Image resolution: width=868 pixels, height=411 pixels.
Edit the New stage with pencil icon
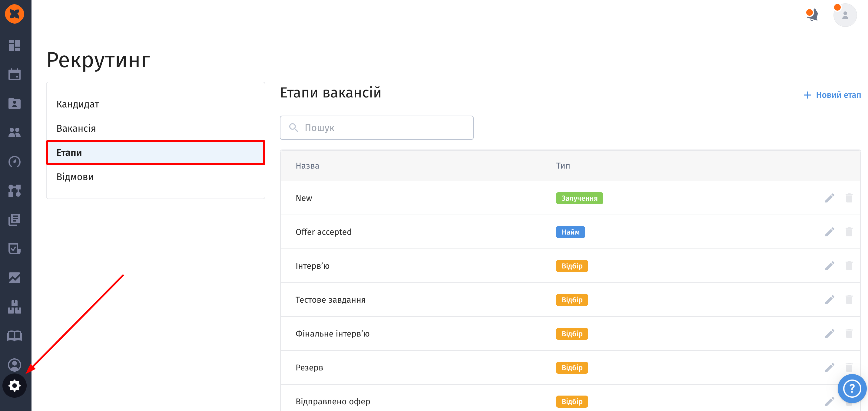tap(830, 198)
